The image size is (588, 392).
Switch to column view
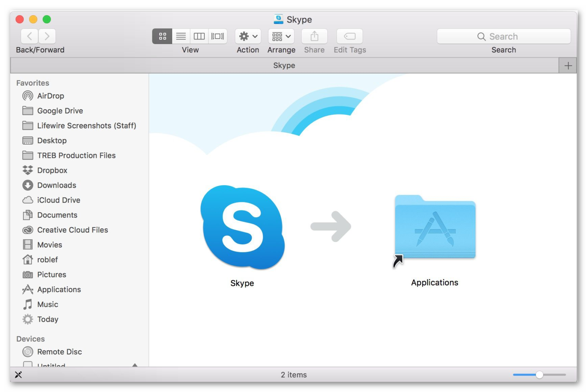[x=199, y=36]
